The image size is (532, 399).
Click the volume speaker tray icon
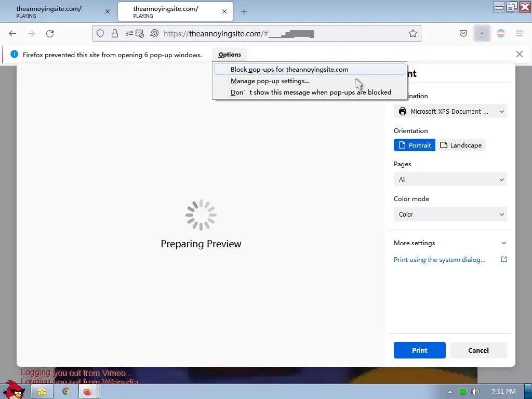click(x=475, y=392)
